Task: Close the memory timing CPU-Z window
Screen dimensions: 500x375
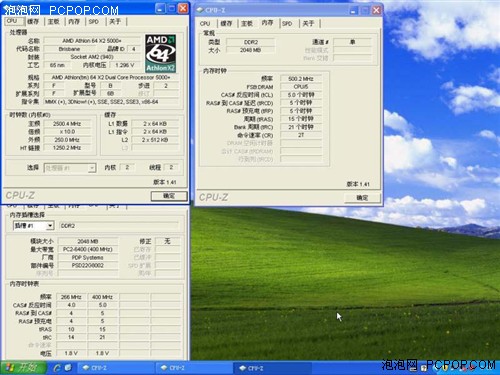Action: tap(376, 10)
